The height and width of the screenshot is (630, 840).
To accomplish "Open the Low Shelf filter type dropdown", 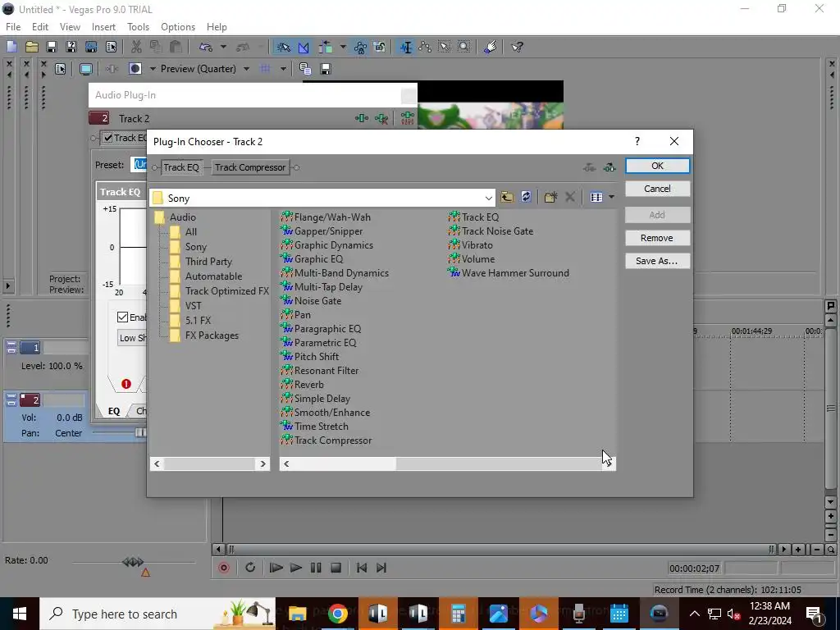I will (132, 337).
